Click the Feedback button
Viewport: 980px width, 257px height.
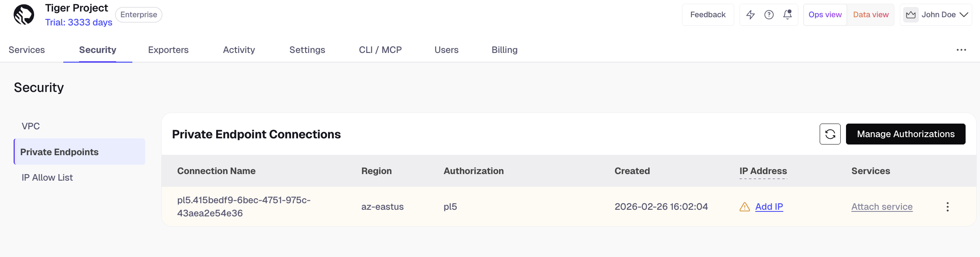(x=708, y=15)
